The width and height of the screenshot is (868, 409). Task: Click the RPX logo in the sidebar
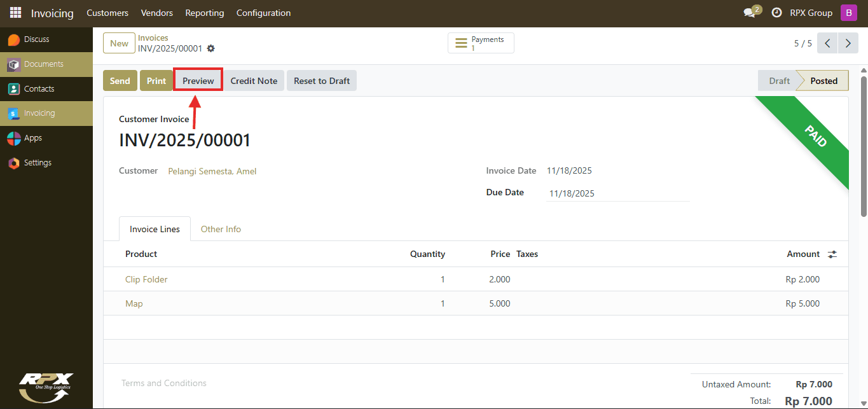[x=46, y=387]
